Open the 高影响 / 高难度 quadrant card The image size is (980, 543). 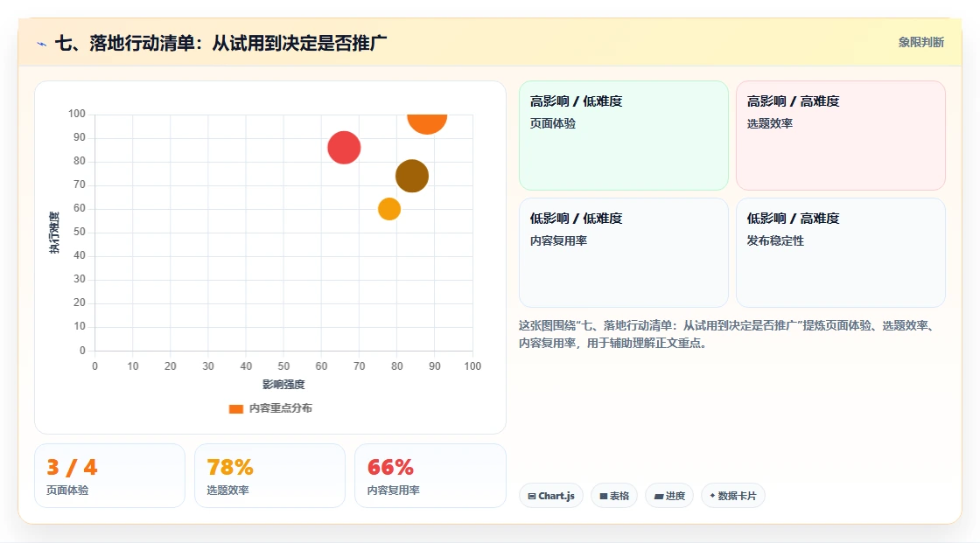841,135
